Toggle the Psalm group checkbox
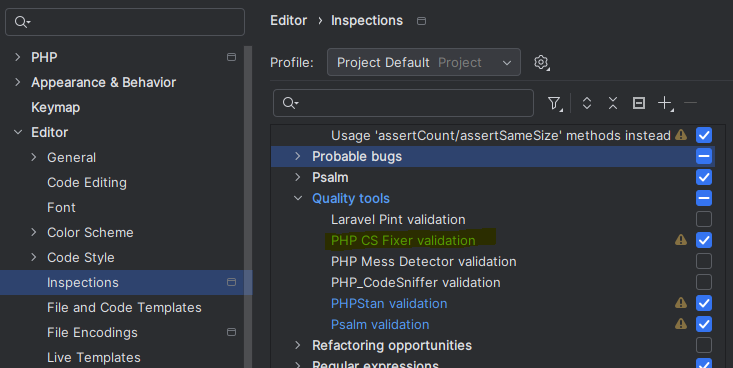733x368 pixels. pyautogui.click(x=704, y=177)
